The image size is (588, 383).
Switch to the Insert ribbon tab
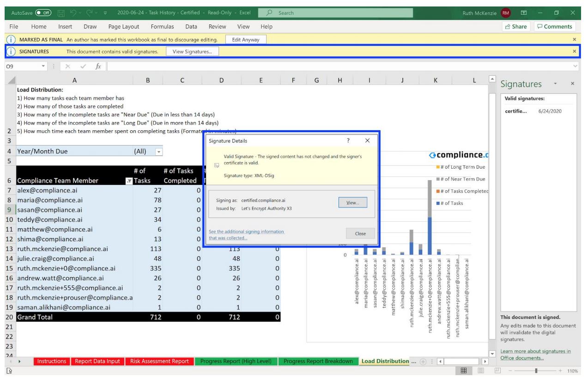(x=65, y=27)
